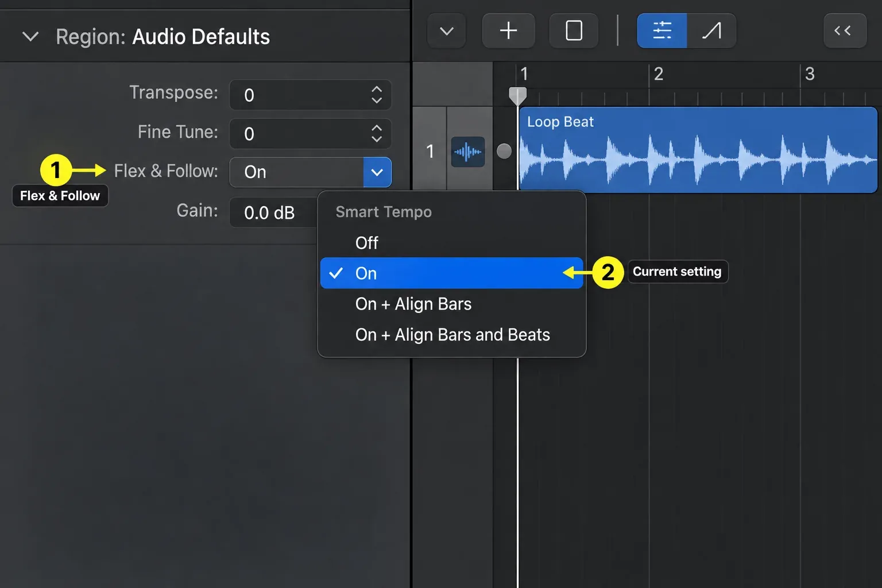
Task: Toggle the mixer sliders view button
Action: 662,31
